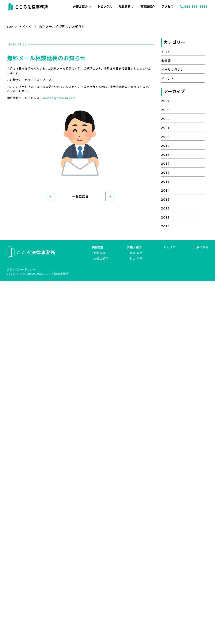Open the 2010 archive

[183, 226]
